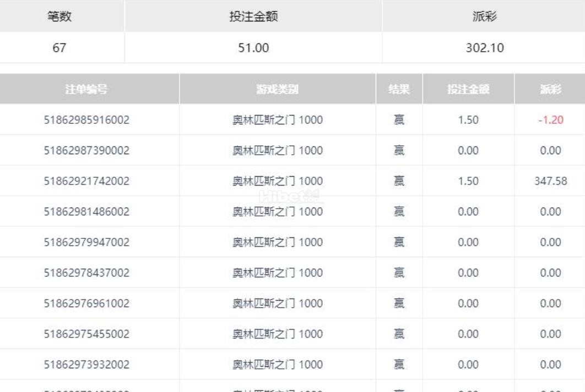Click 赢 result in row 51862976961002
585x392 pixels.
[x=399, y=303]
